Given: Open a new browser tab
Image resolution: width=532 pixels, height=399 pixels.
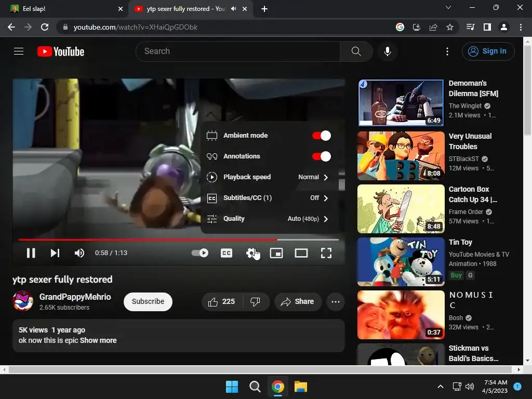Looking at the screenshot, I should [264, 9].
